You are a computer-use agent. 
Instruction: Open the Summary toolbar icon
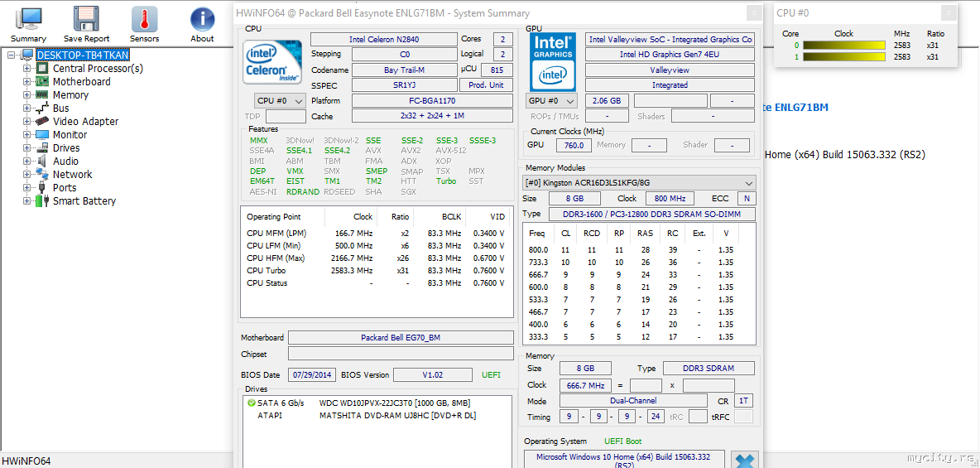pyautogui.click(x=28, y=20)
